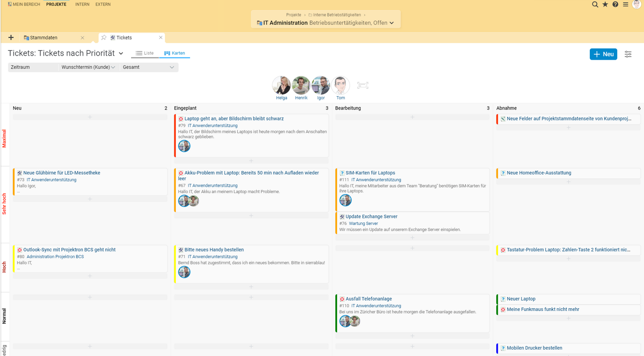644x356 pixels.
Task: Select the Sehr hoch priority row label
Action: [4, 204]
